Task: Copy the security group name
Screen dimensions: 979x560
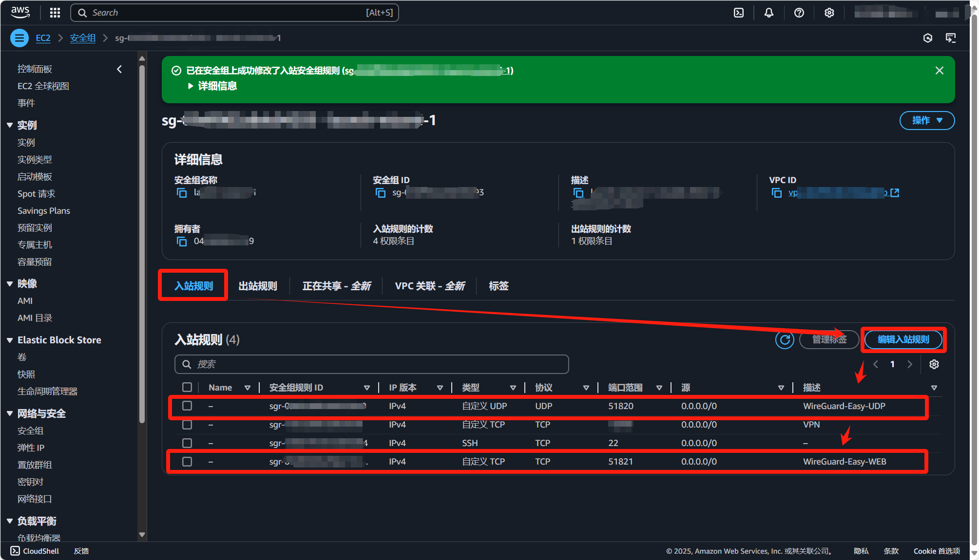Action: tap(182, 193)
